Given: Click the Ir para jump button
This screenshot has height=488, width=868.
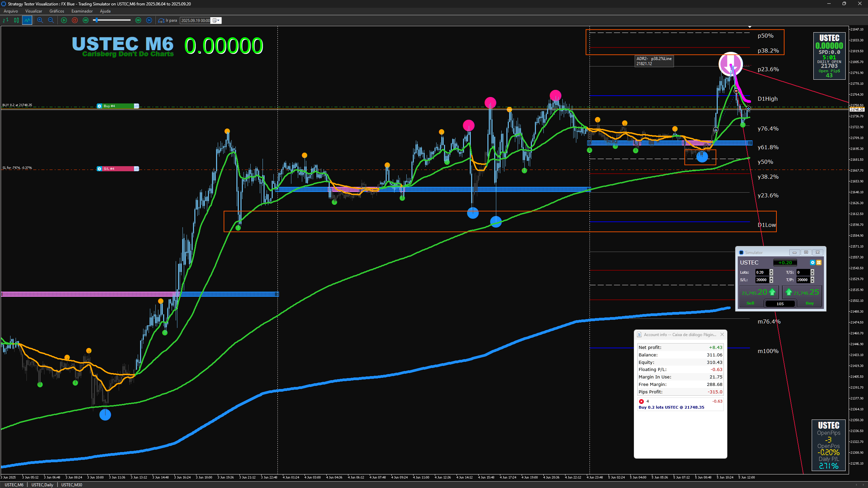Looking at the screenshot, I should pos(168,20).
